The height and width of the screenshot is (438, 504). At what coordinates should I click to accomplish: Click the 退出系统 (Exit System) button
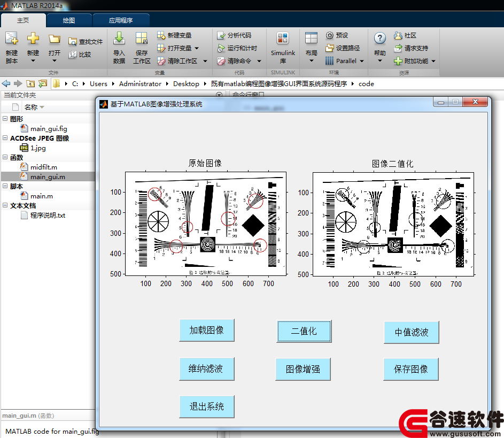tap(207, 406)
